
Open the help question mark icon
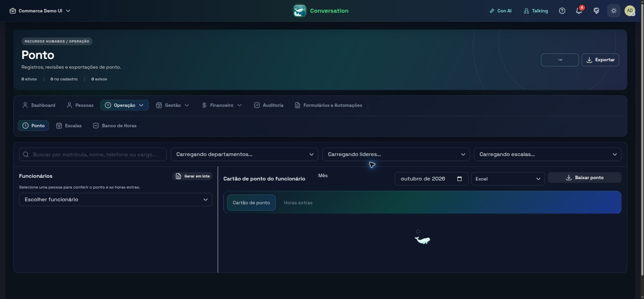[562, 11]
